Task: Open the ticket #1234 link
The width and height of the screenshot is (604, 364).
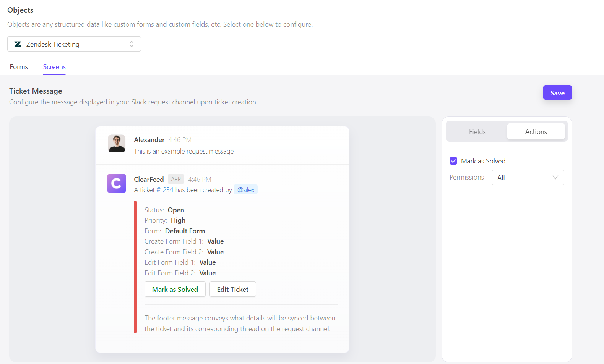Action: coord(165,190)
